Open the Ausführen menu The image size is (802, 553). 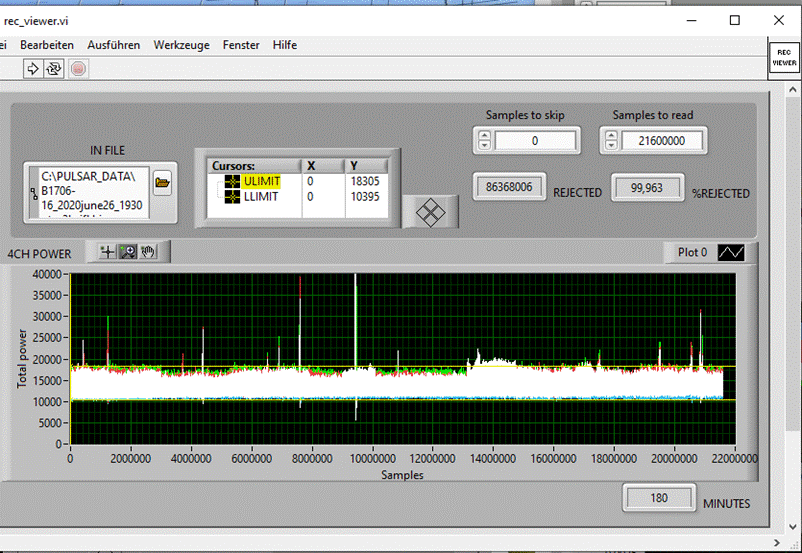point(114,45)
